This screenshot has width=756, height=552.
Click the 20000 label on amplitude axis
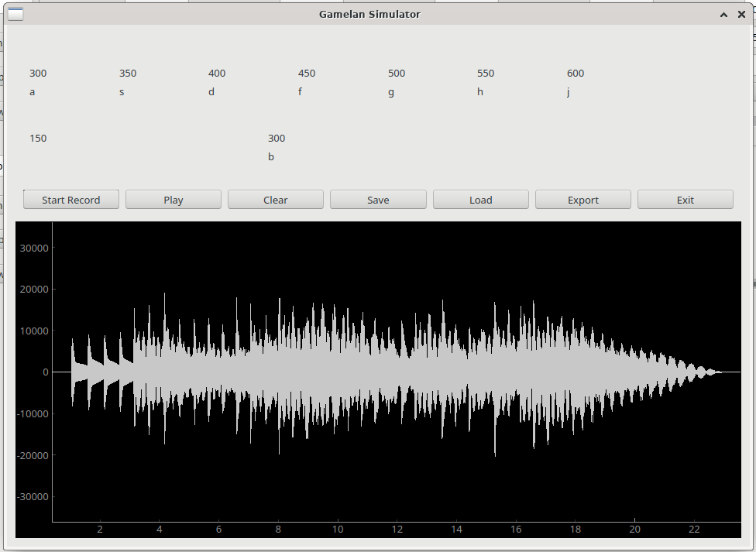[x=34, y=290]
